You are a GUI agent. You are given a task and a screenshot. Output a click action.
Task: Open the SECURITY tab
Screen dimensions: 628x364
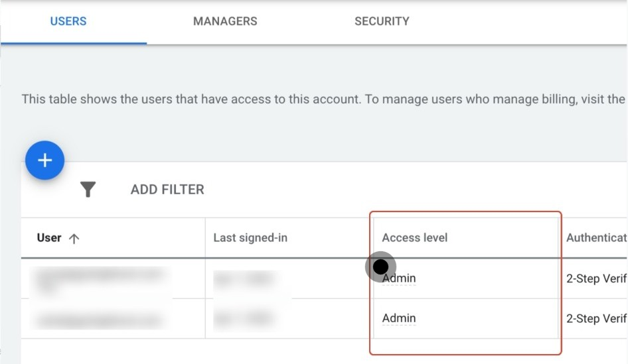pyautogui.click(x=382, y=21)
